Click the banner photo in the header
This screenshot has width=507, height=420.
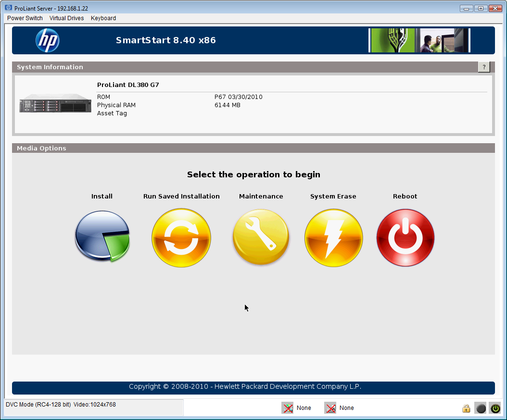point(419,40)
